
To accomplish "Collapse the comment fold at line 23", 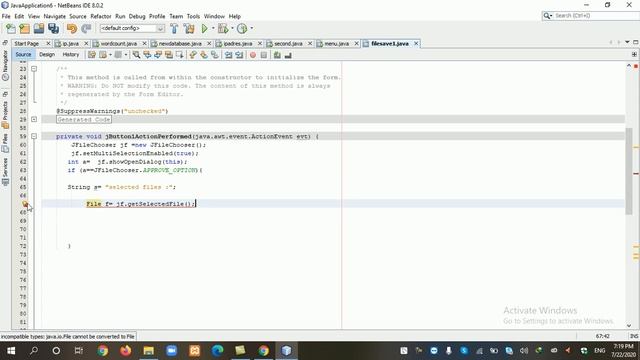I will click(34, 69).
